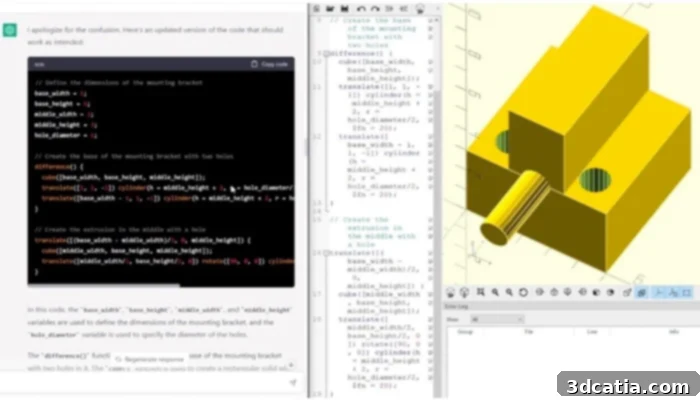The height and width of the screenshot is (400, 700).
Task: Toggle Show Scale Markers in viewer toolbar
Action: (673, 292)
